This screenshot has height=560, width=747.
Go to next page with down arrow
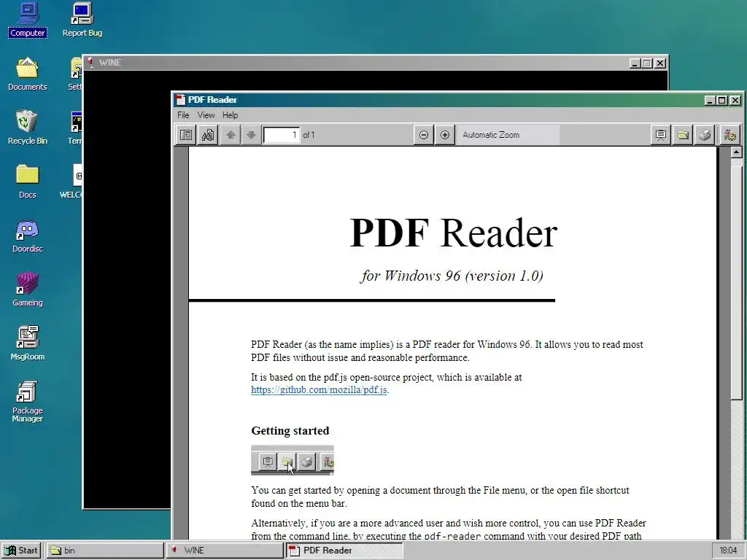pos(251,135)
